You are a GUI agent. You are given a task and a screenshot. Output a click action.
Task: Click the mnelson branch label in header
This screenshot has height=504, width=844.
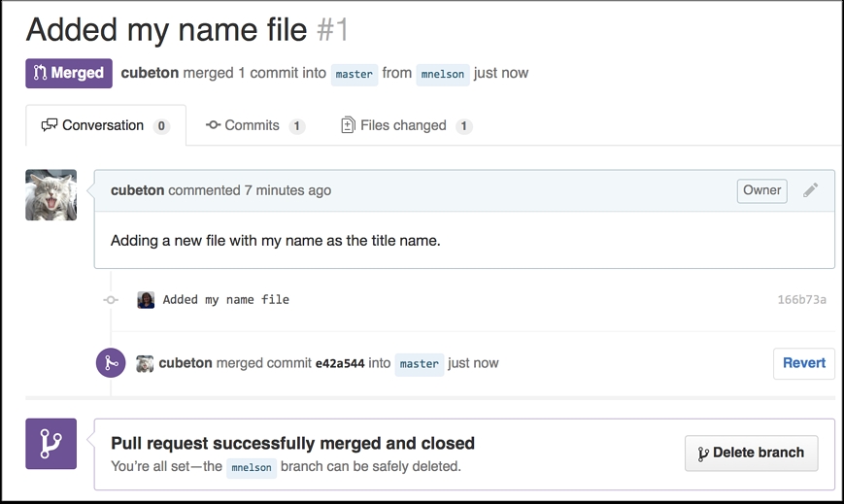[x=443, y=75]
